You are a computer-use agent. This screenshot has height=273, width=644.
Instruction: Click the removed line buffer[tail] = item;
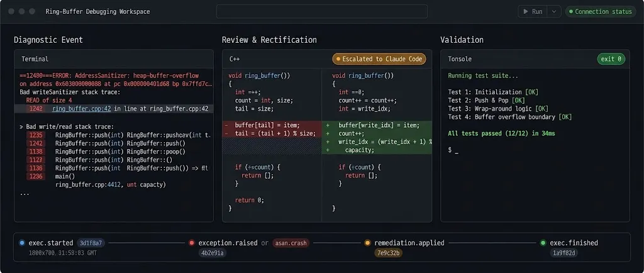pyautogui.click(x=272, y=125)
